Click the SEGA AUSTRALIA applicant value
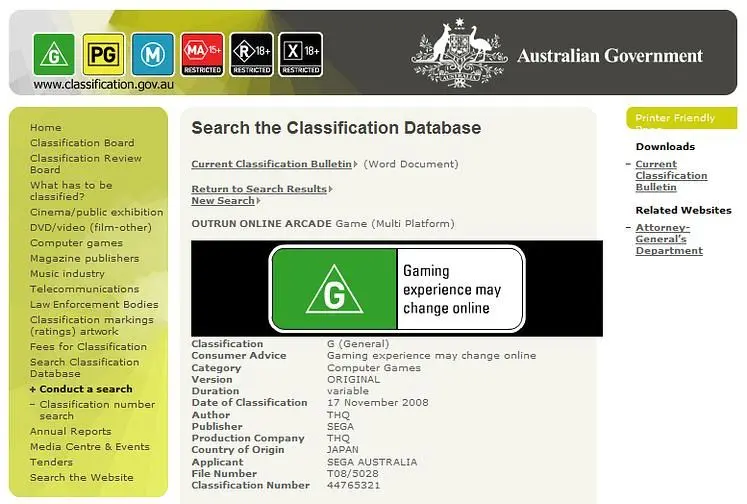This screenshot has width=747, height=504. [372, 462]
